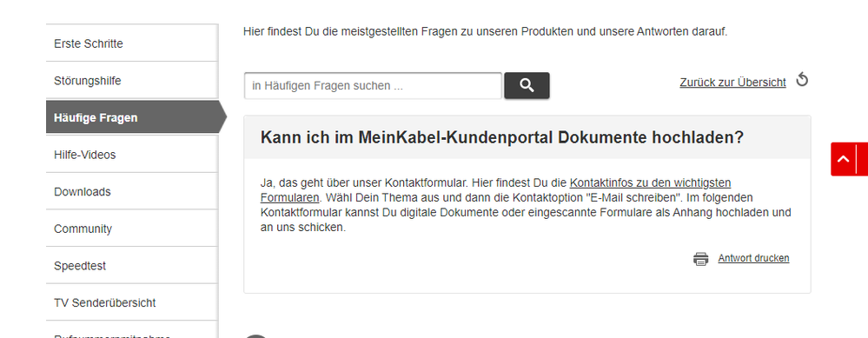Open Kontaktinfos zu den wichtigsten Formularen link
The width and height of the screenshot is (868, 338).
(650, 182)
